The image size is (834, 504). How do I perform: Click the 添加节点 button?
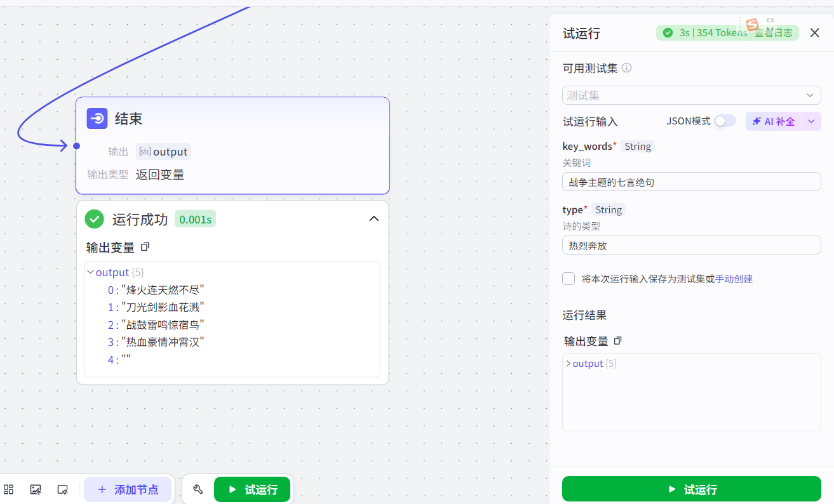[128, 489]
